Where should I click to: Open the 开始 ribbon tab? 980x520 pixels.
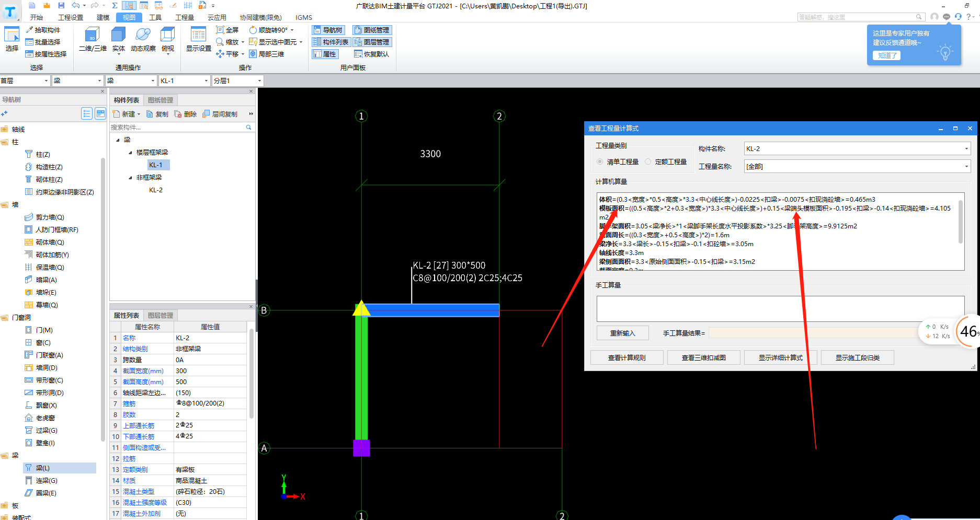(37, 17)
